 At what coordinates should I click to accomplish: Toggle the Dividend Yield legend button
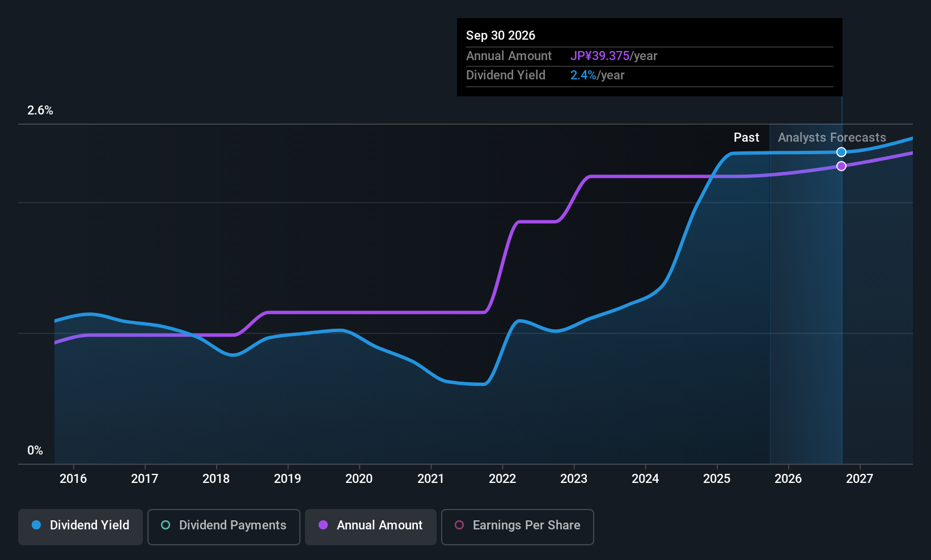coord(81,527)
